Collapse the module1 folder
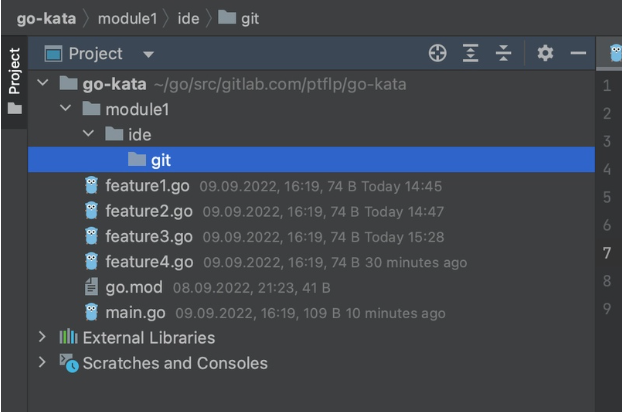Image resolution: width=622 pixels, height=412 pixels. [x=65, y=109]
